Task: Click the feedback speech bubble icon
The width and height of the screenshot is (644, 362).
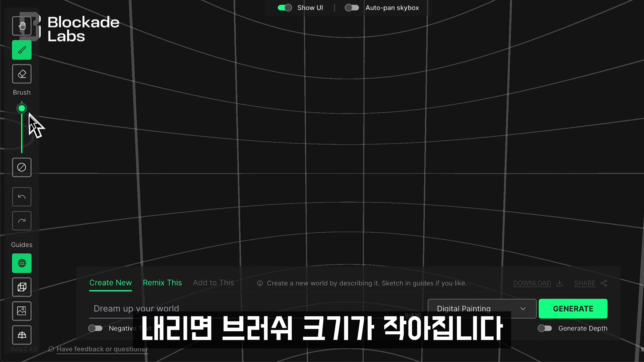Action: [x=51, y=349]
